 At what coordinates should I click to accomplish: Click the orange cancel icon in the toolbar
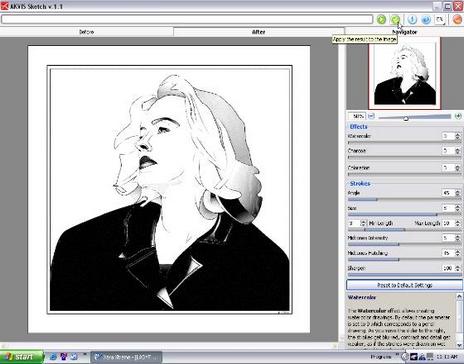(457, 20)
